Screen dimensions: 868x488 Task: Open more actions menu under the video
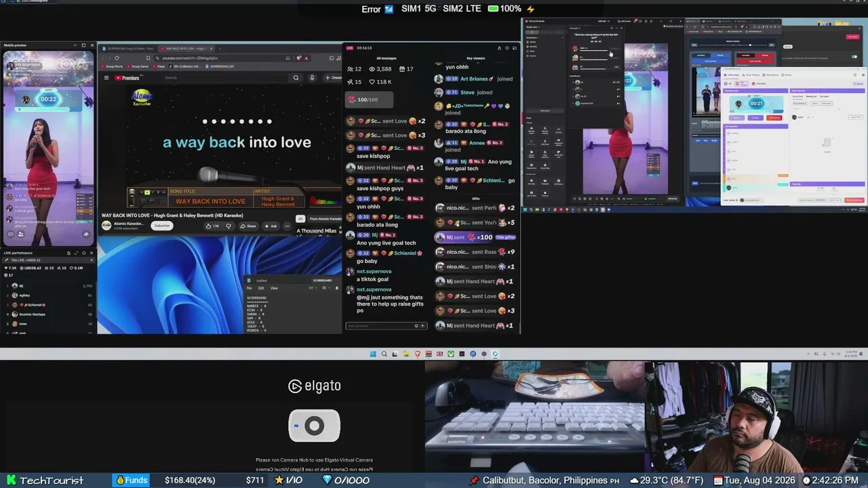285,226
